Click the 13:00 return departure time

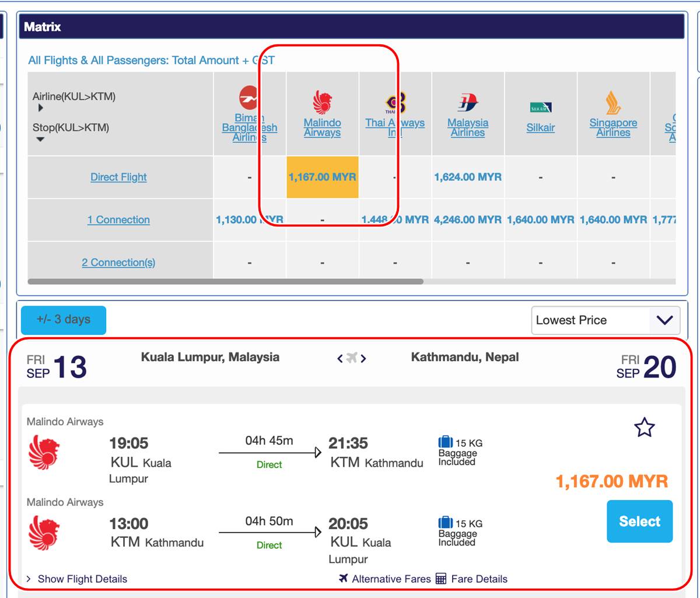tap(129, 524)
